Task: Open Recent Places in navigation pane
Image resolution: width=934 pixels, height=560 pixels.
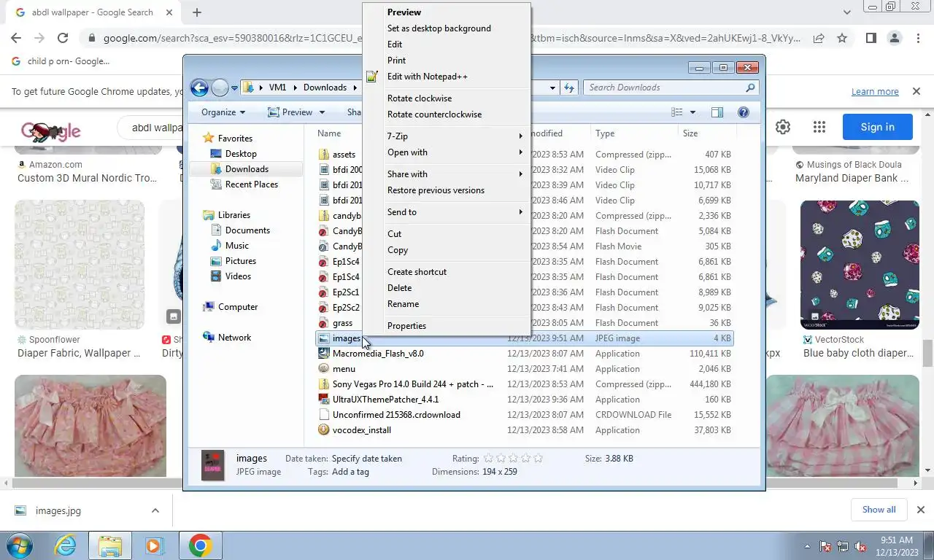Action: pyautogui.click(x=251, y=184)
